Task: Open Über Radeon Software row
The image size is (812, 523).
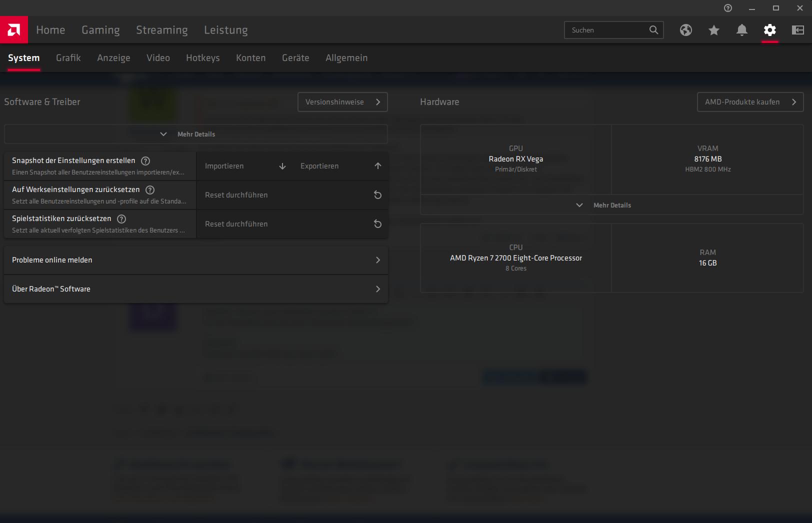Action: tap(196, 289)
